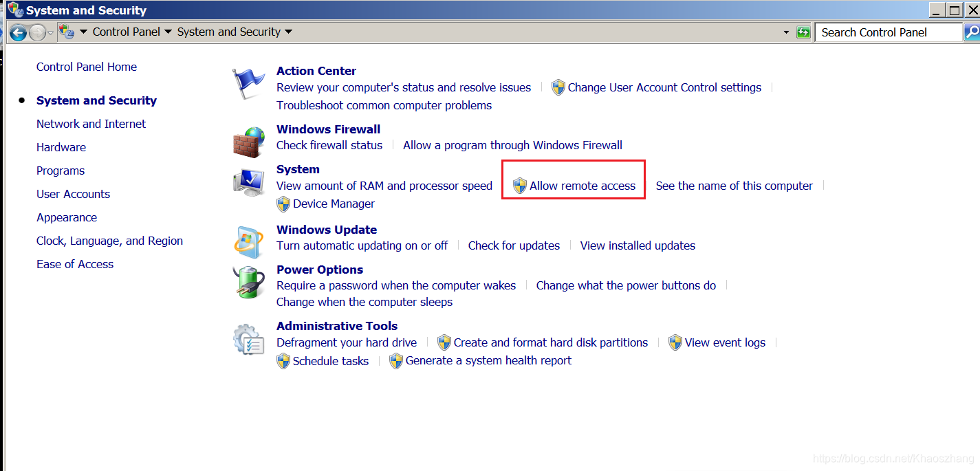Screen dimensions: 980x471
Task: Expand the System and Security breadcrumb arrow
Action: click(288, 32)
